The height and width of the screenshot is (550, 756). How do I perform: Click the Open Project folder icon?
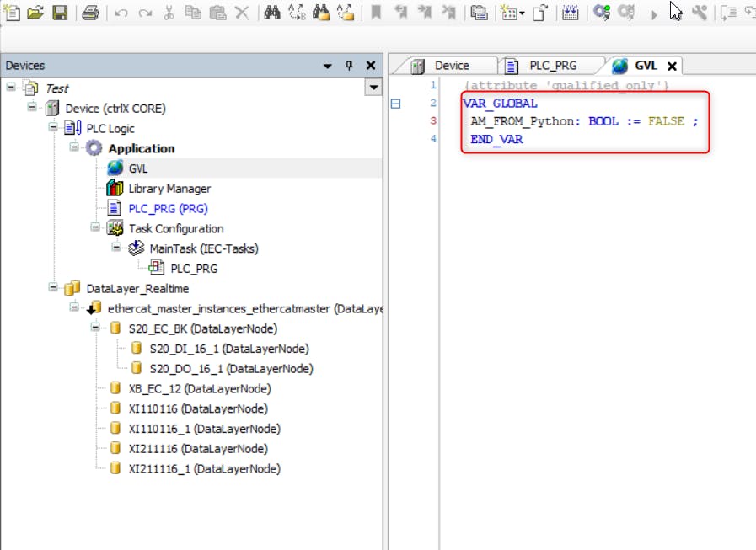[x=35, y=13]
